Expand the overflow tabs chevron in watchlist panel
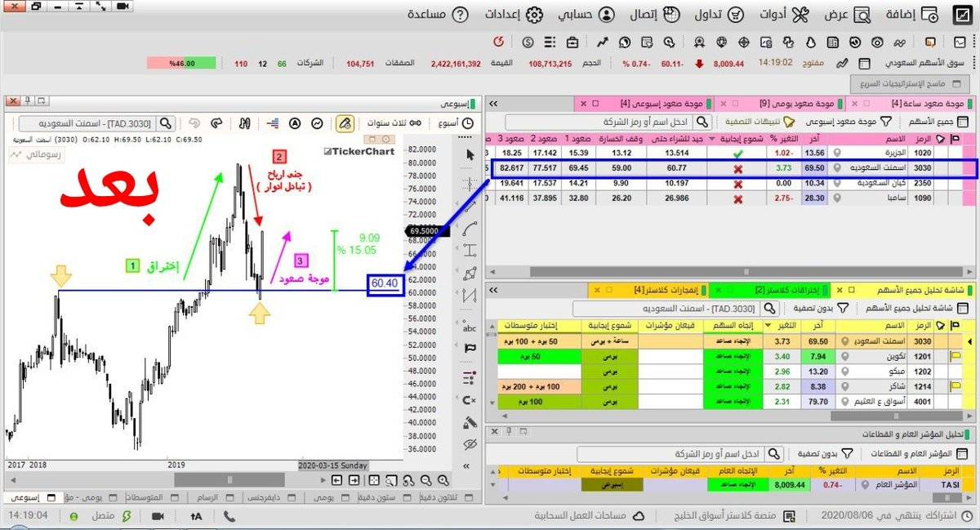This screenshot has height=530, width=980. tap(493, 104)
